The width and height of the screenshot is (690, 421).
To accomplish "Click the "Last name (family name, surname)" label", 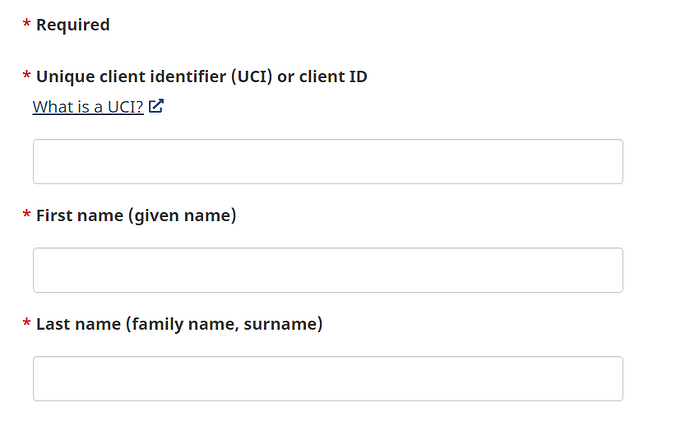I will (179, 324).
